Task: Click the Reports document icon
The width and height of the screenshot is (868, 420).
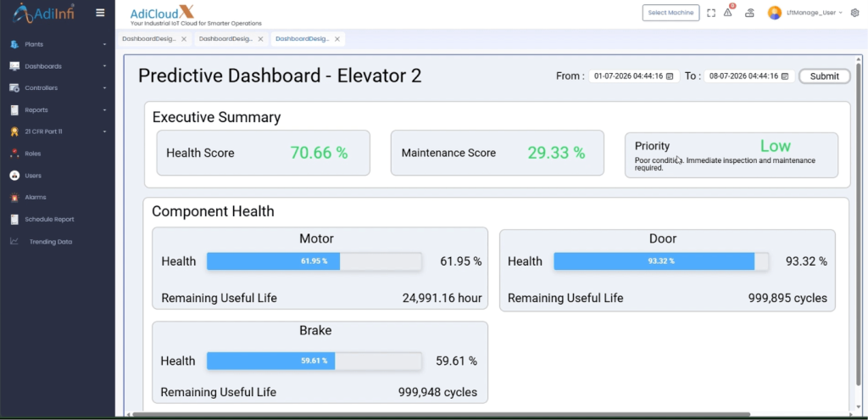Action: [14, 109]
